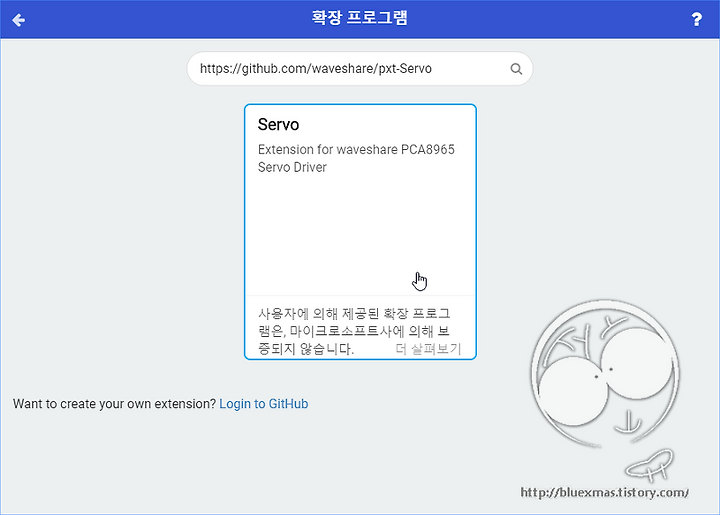Viewport: 720px width, 515px height.
Task: Click the search magnifier icon
Action: click(516, 69)
